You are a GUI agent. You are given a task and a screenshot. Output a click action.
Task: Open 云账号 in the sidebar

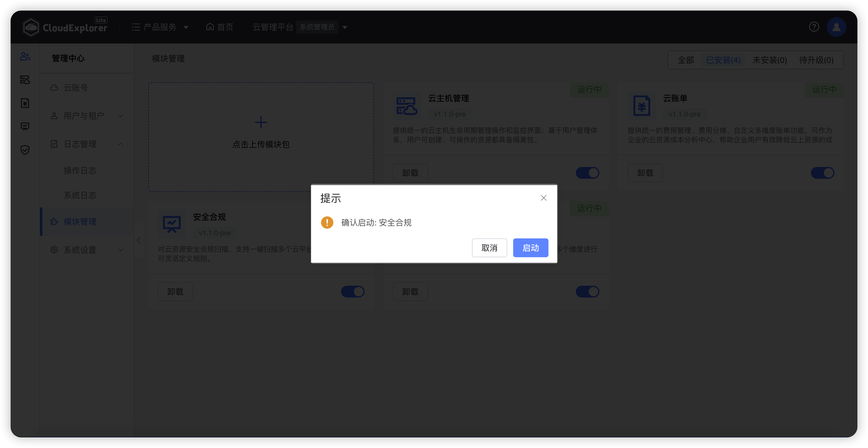(87, 88)
